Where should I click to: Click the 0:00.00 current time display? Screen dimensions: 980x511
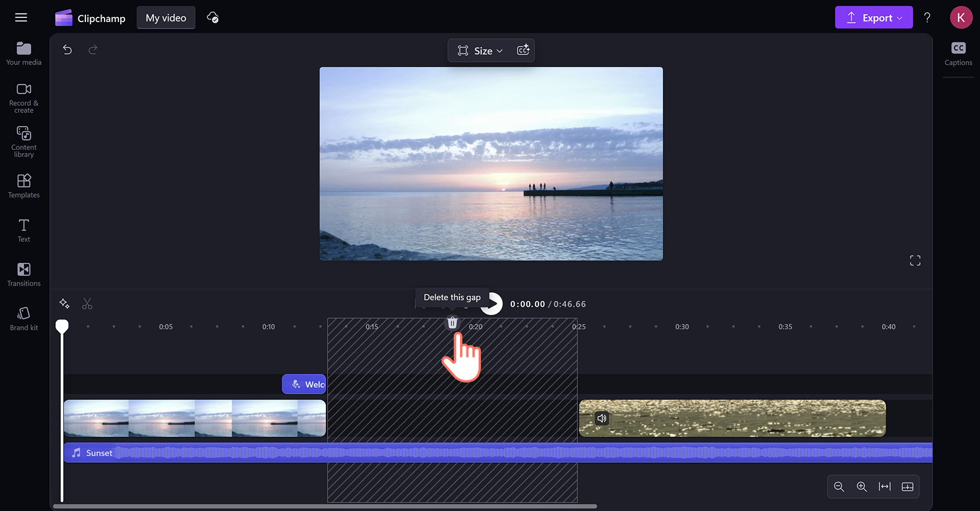coord(527,304)
